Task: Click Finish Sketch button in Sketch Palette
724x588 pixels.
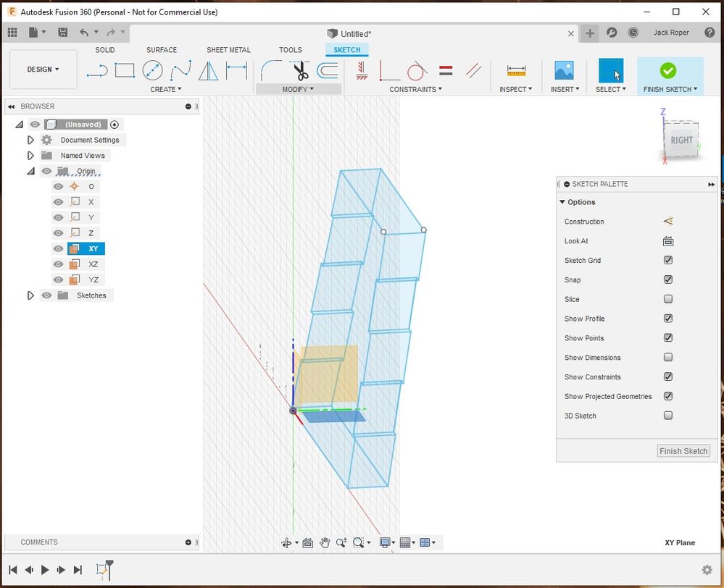Action: pos(683,451)
